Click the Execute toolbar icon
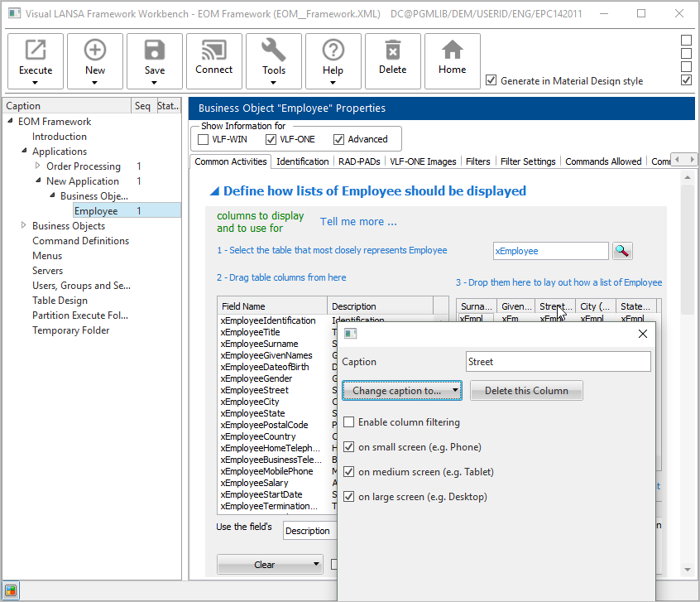The image size is (700, 602). point(36,51)
